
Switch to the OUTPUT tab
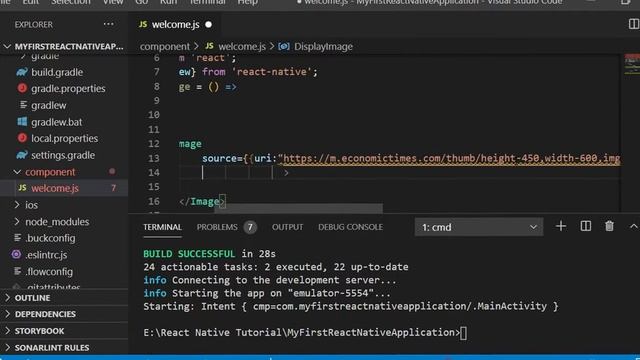pos(287,227)
